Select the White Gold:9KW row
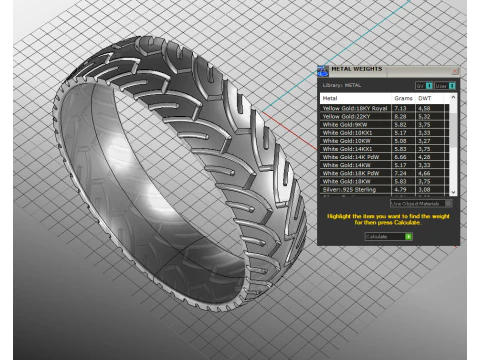This screenshot has width=480, height=360. [385, 124]
